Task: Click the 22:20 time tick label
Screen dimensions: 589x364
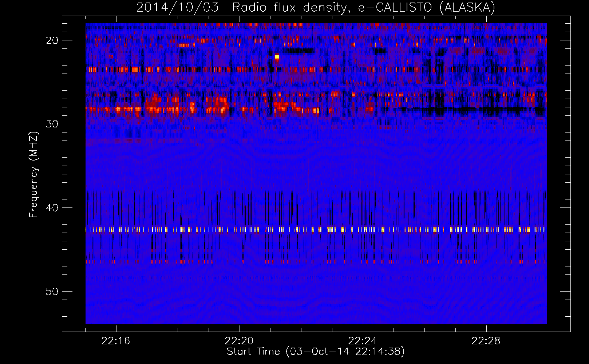Action: point(239,341)
